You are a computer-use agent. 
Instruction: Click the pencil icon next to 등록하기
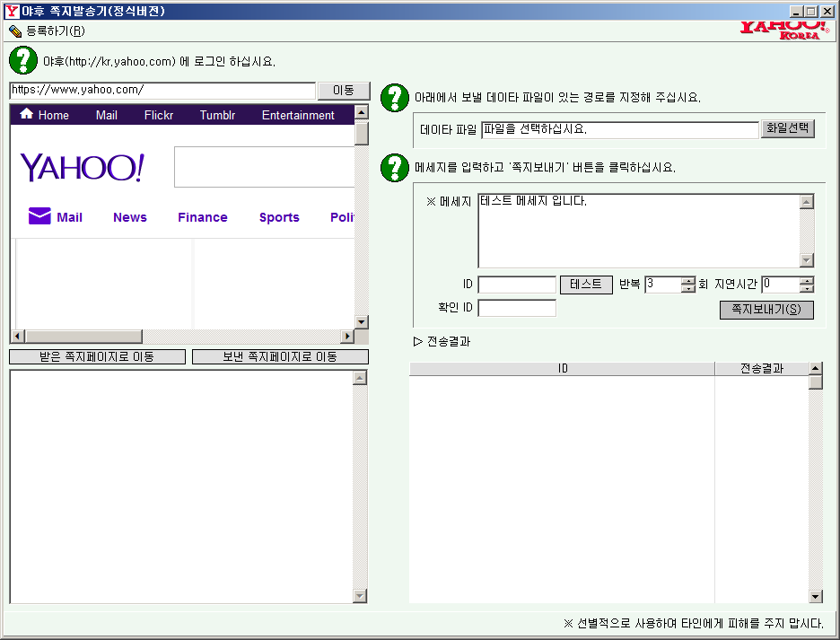(x=15, y=31)
